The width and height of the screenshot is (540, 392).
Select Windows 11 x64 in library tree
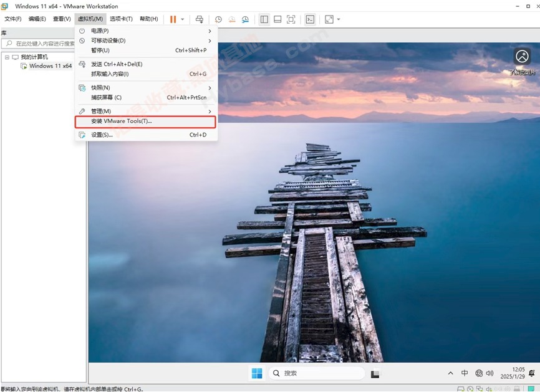[50, 66]
